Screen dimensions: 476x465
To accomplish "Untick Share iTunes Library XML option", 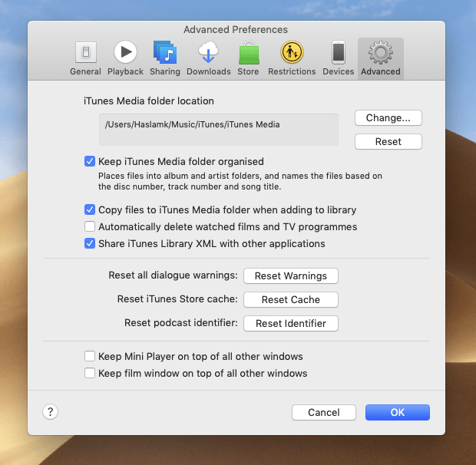I will pyautogui.click(x=90, y=243).
